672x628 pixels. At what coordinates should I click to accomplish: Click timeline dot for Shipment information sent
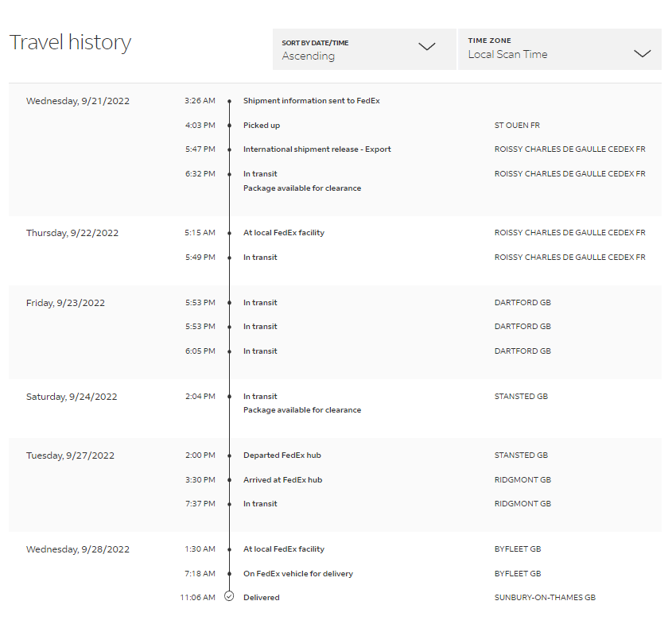[x=229, y=101]
